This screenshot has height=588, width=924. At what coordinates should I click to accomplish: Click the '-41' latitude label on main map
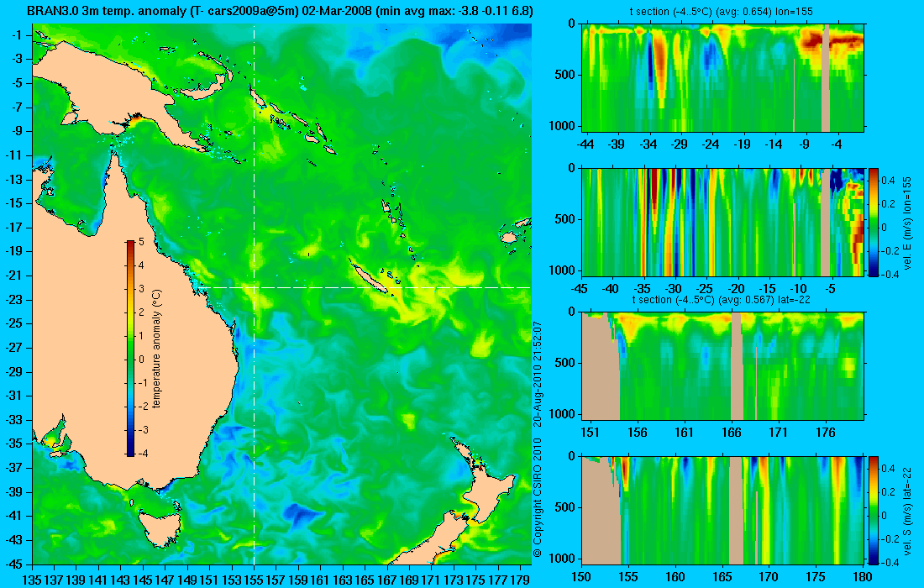[x=13, y=516]
